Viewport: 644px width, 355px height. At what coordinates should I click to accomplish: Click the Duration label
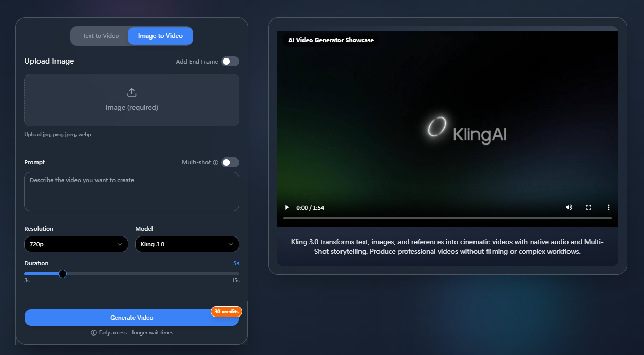(x=36, y=263)
